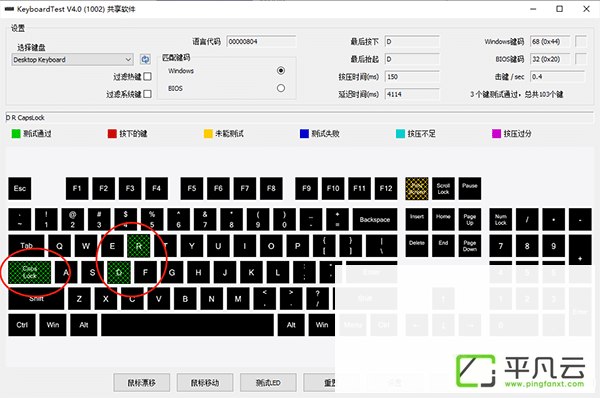Click the F12 key tile

coord(386,188)
